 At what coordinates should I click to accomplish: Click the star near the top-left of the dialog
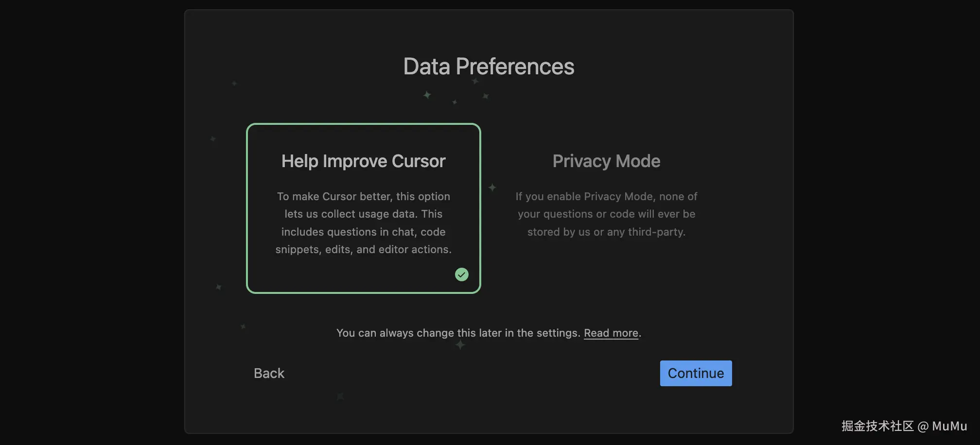pos(234,84)
